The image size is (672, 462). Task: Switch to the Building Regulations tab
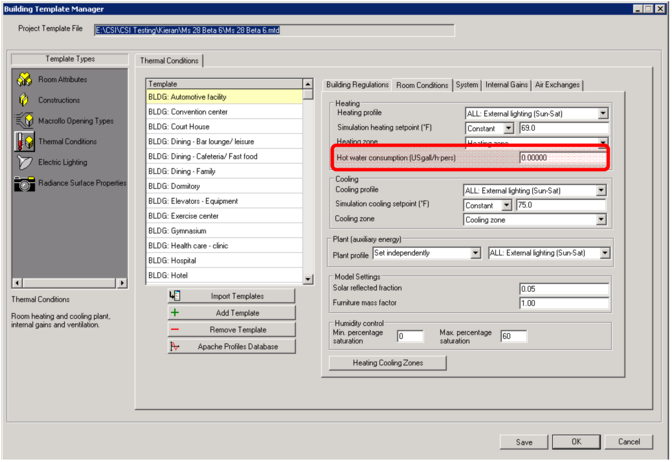pos(357,85)
